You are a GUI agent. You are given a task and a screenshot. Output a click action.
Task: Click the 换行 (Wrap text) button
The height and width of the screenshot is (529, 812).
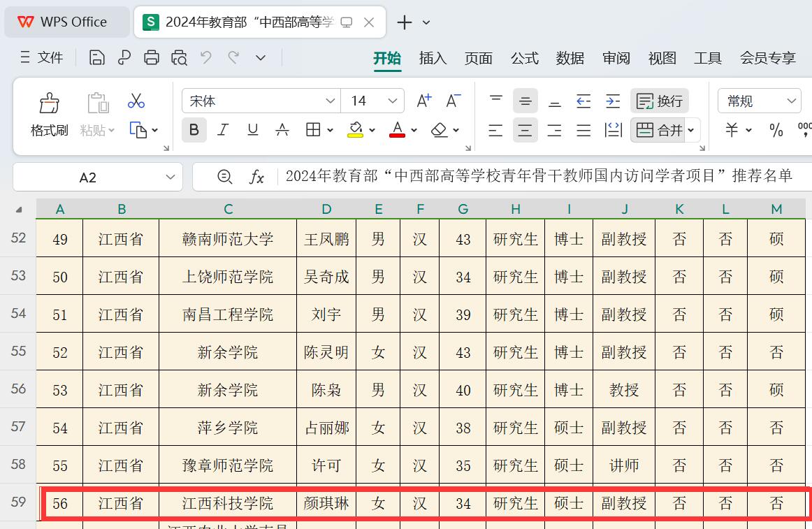(x=660, y=101)
